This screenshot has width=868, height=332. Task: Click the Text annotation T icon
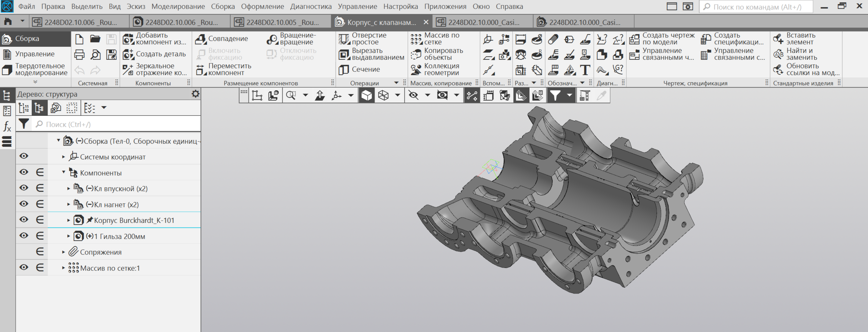point(585,70)
